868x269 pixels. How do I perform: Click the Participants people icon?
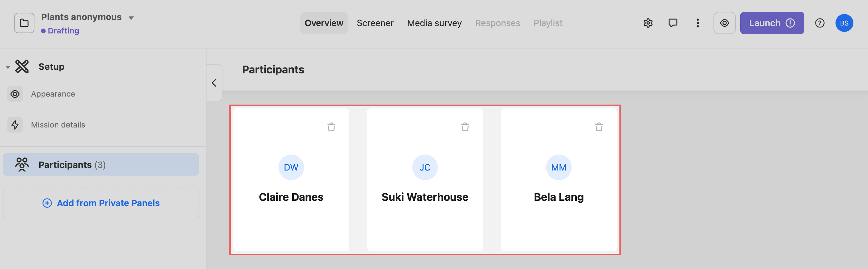coord(22,164)
